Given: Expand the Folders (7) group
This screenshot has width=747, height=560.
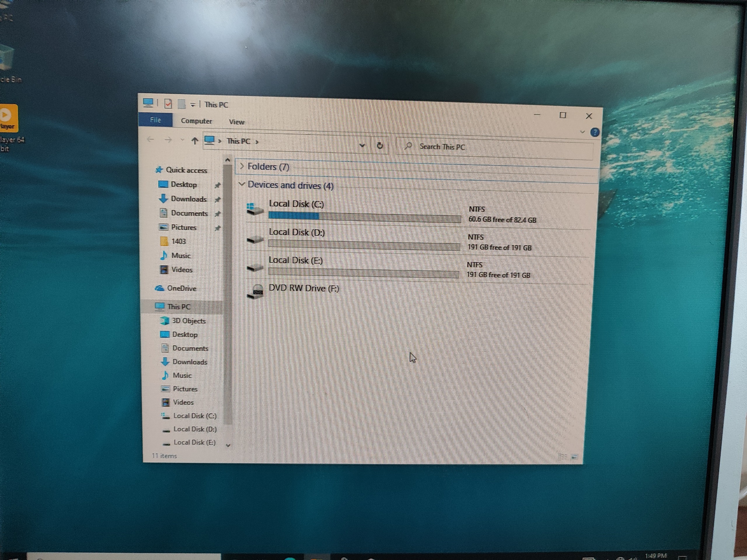Looking at the screenshot, I should click(x=242, y=166).
